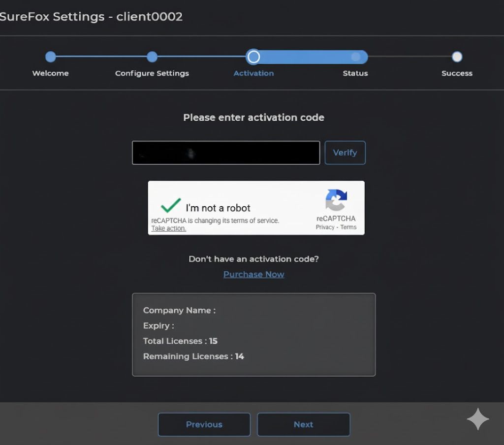Select the Activation step label
The image size is (504, 445).
(x=253, y=73)
